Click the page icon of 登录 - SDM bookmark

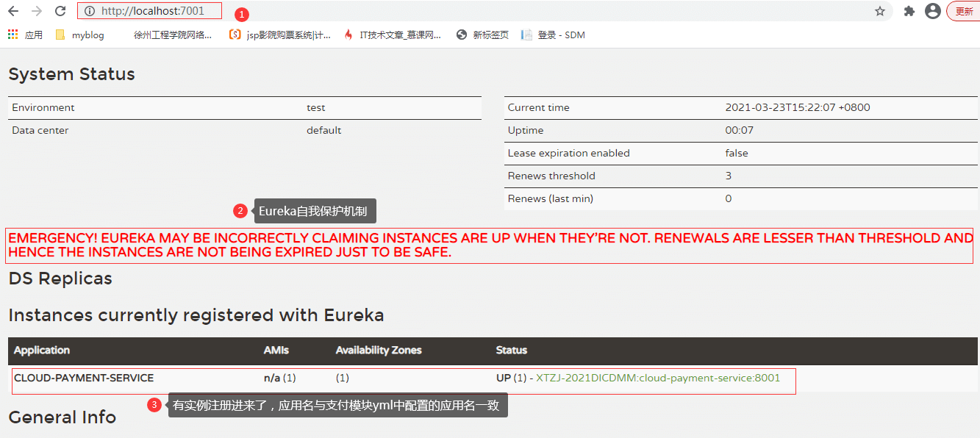point(526,35)
